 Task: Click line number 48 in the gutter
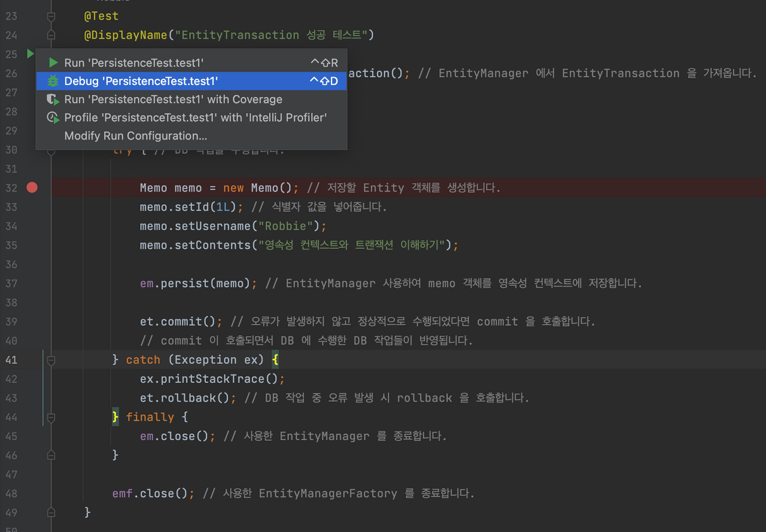click(x=12, y=494)
